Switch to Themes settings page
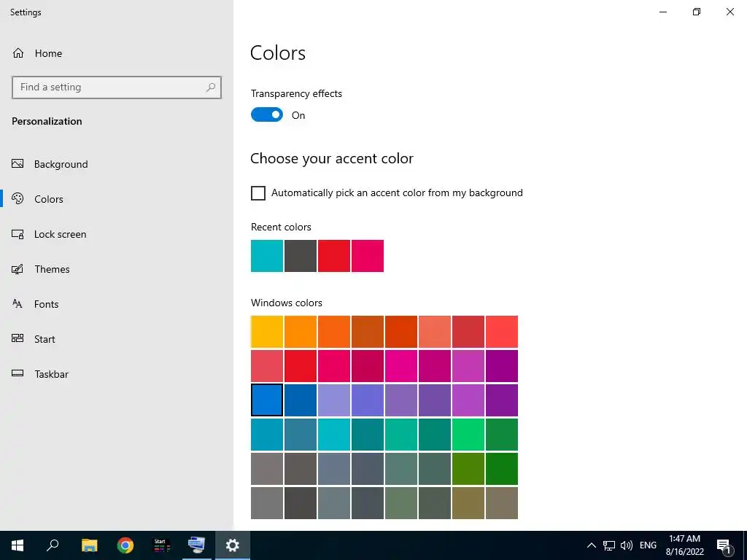 [52, 269]
